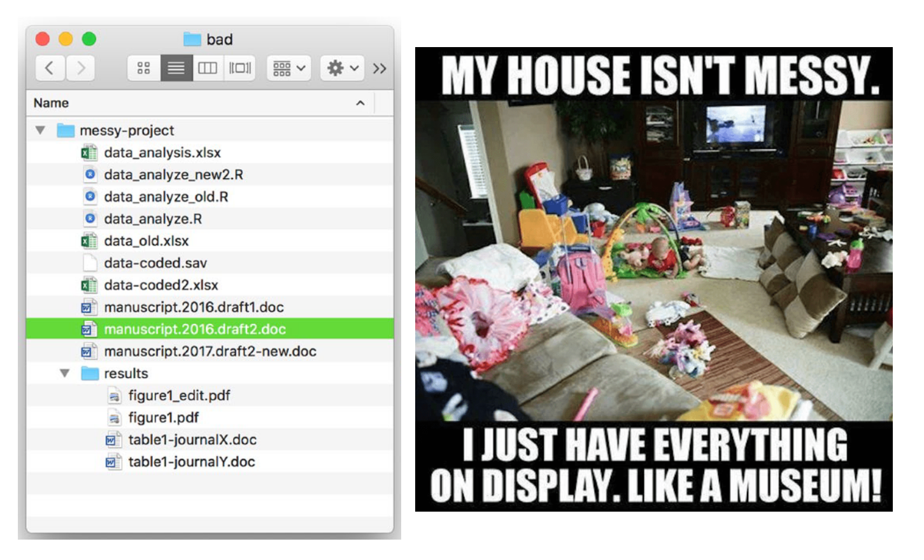Switch to column view in Finder
The image size is (924, 560).
click(x=208, y=68)
